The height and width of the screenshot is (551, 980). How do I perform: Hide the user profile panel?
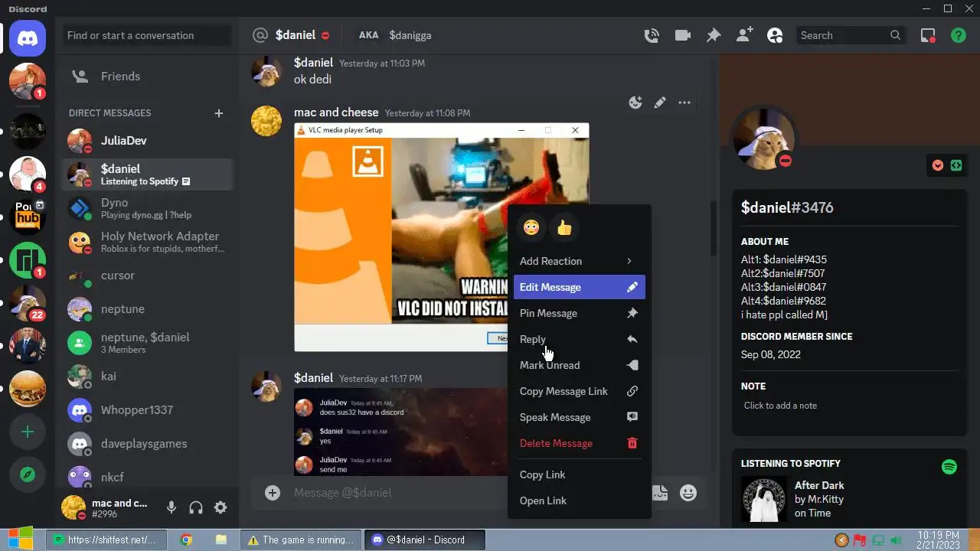775,35
